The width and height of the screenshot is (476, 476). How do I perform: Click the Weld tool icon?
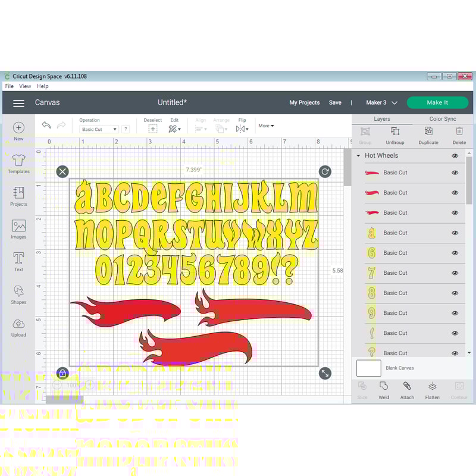tap(384, 389)
